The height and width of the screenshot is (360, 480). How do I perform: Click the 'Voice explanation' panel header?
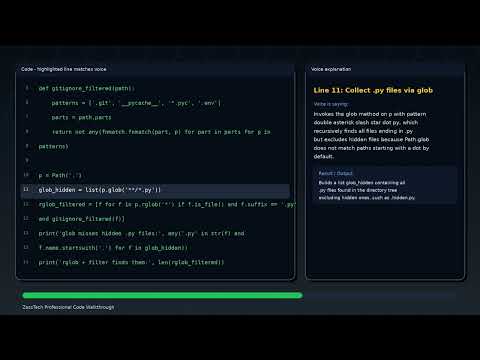(331, 69)
